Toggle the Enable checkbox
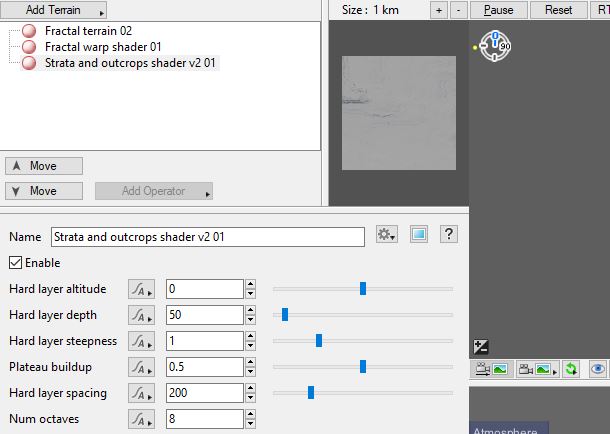 (16, 262)
